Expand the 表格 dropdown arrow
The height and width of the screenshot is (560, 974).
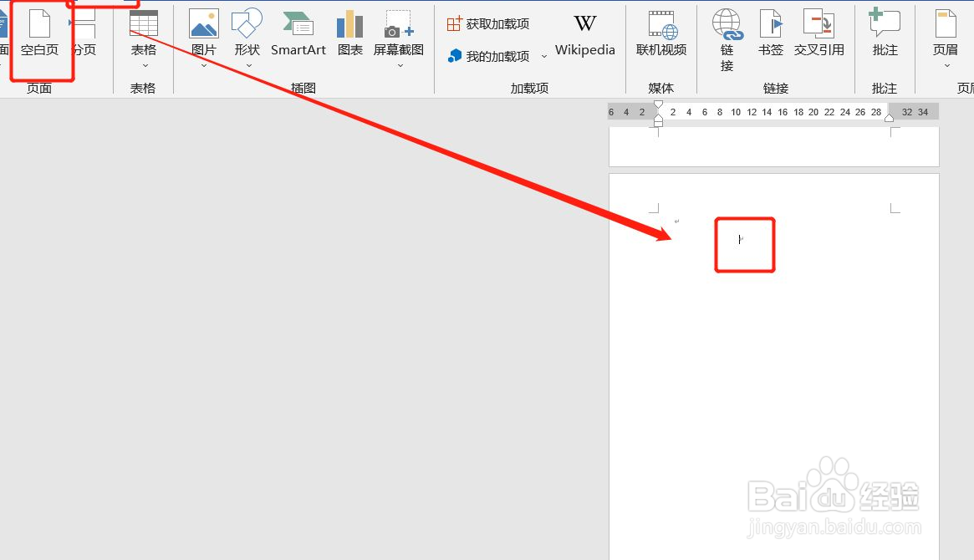[x=145, y=66]
